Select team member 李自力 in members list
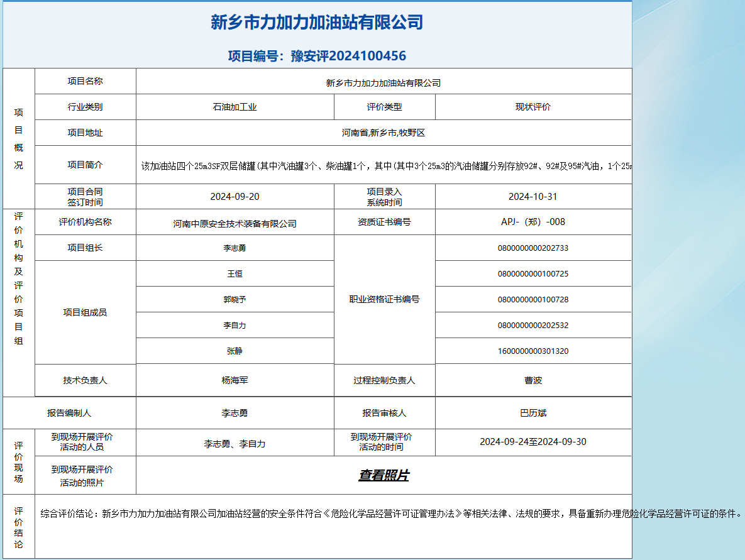 [x=235, y=326]
